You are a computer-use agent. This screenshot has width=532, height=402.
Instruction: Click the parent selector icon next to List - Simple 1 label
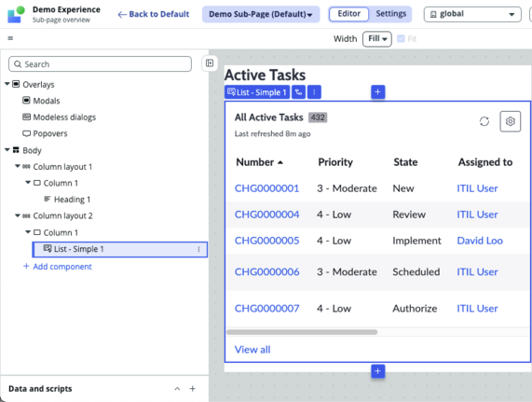coord(298,92)
